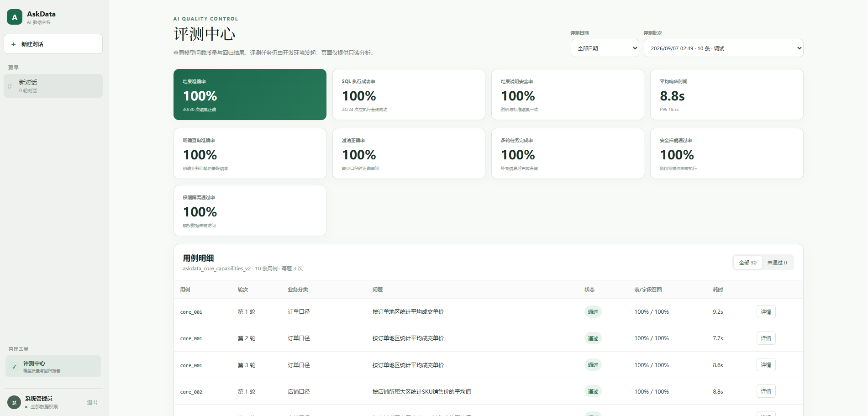Click 店铺口径 category cell
The image size is (868, 416).
point(299,391)
